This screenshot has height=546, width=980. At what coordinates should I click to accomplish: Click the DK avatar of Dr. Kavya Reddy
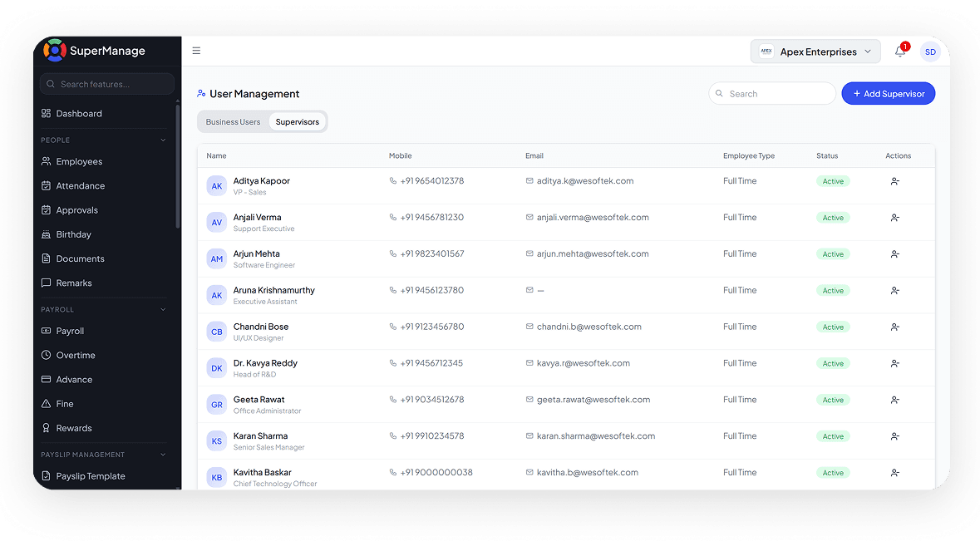point(217,368)
